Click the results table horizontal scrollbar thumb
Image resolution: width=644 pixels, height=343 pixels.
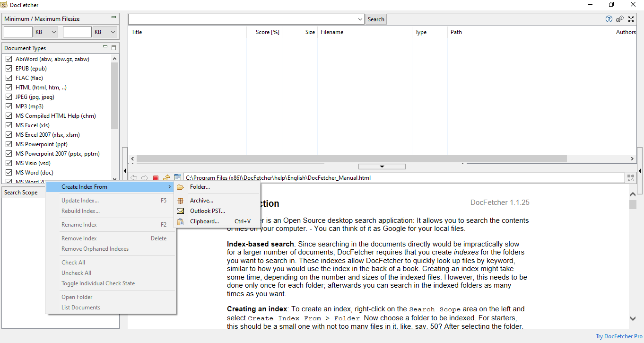352,159
